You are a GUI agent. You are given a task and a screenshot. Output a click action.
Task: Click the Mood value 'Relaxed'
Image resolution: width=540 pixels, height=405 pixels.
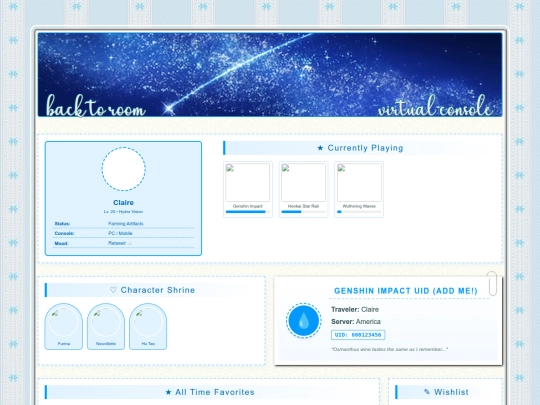tap(117, 243)
